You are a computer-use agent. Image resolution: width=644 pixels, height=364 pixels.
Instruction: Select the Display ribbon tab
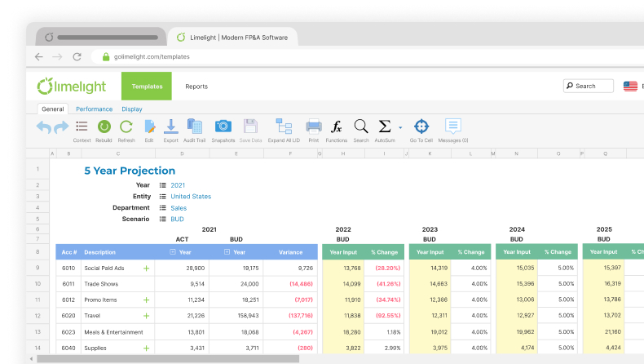132,109
